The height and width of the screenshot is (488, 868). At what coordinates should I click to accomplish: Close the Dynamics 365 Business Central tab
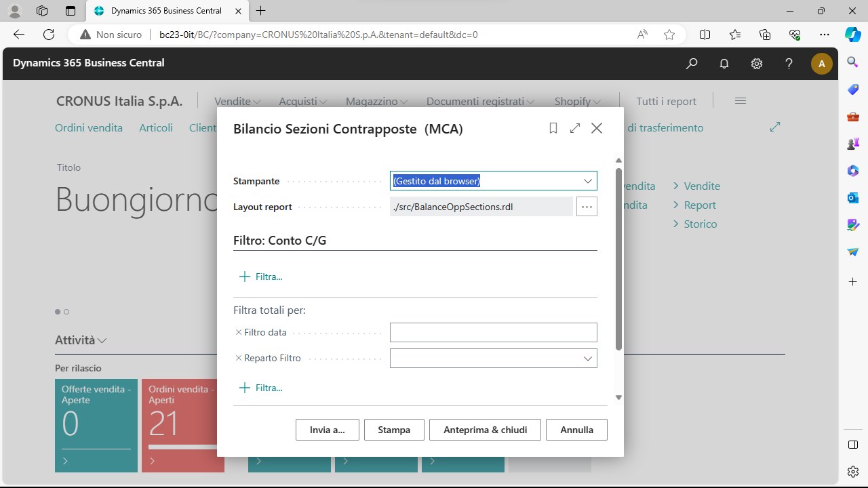[238, 11]
